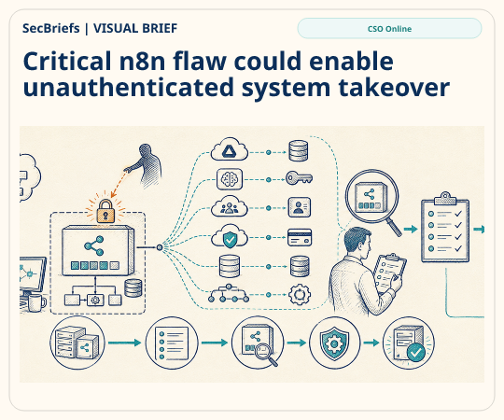Click the gear node in the small flowchart
504x420 pixels.
click(95, 300)
